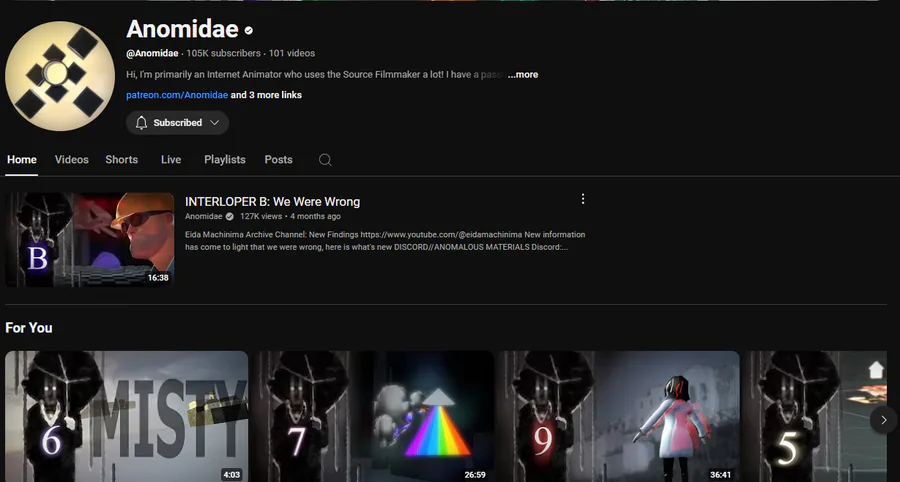
Task: Show the 3 more links
Action: (266, 95)
